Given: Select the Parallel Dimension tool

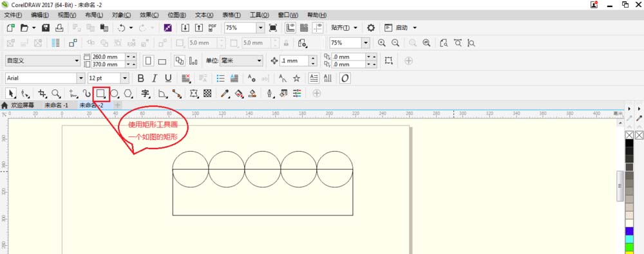Looking at the screenshot, I should coord(163,93).
